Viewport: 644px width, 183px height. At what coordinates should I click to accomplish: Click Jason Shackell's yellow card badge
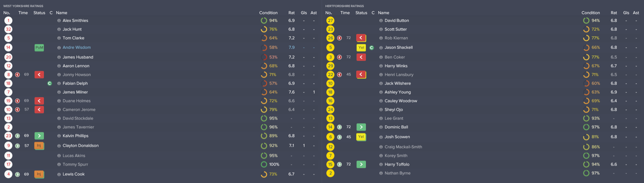361,48
